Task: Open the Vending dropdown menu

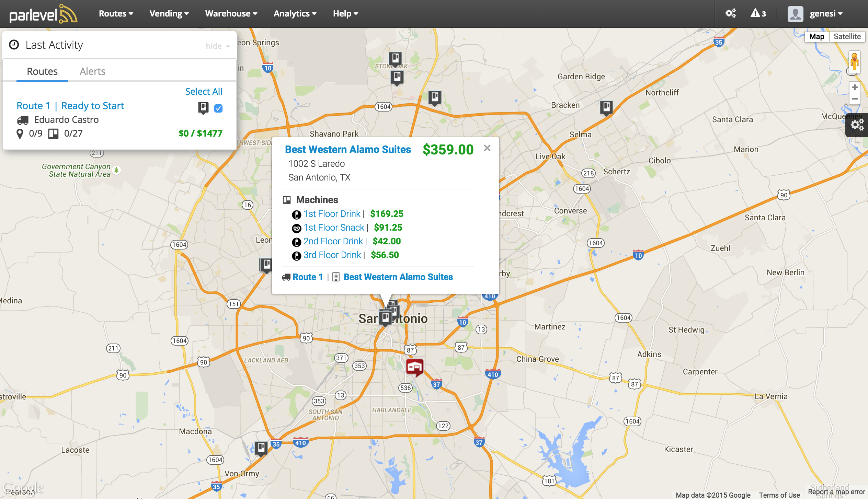Action: click(169, 14)
